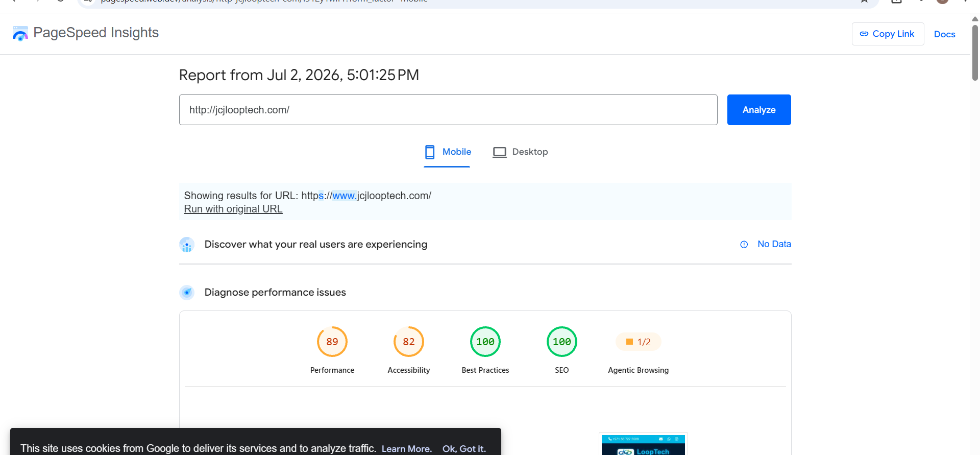Click the PageSpeed Insights title text

(96, 33)
